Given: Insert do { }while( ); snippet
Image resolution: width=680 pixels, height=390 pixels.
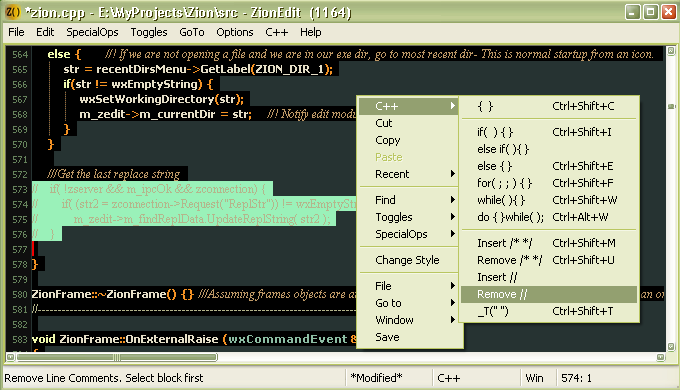Looking at the screenshot, I should pos(549,217).
